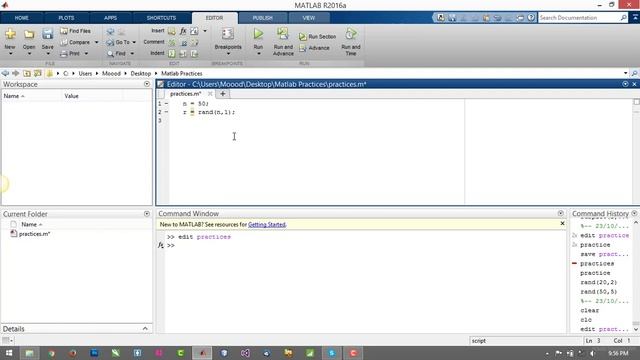Click the Getting Started link

[267, 224]
